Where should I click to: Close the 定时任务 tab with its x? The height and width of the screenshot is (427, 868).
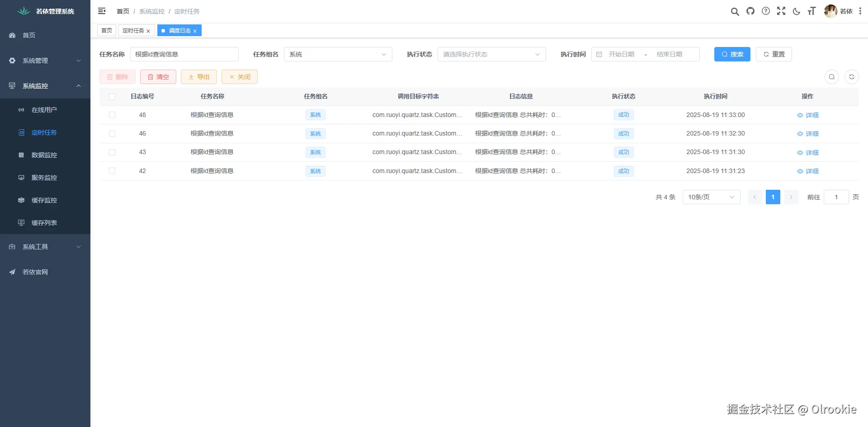click(148, 31)
